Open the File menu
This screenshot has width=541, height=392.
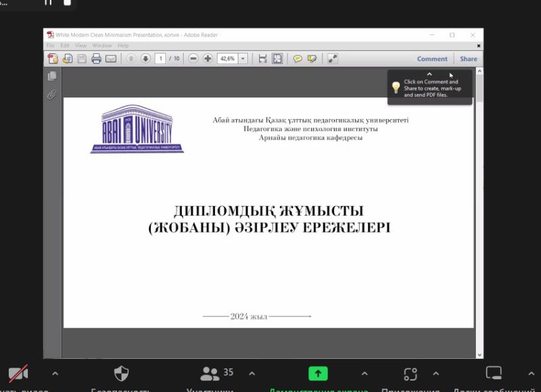click(x=50, y=45)
